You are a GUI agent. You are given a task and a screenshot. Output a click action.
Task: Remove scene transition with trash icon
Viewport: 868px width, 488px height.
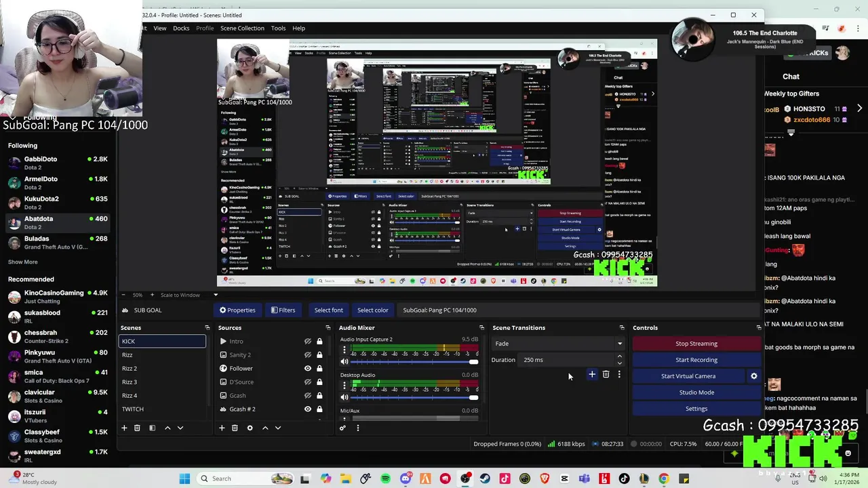click(x=606, y=375)
